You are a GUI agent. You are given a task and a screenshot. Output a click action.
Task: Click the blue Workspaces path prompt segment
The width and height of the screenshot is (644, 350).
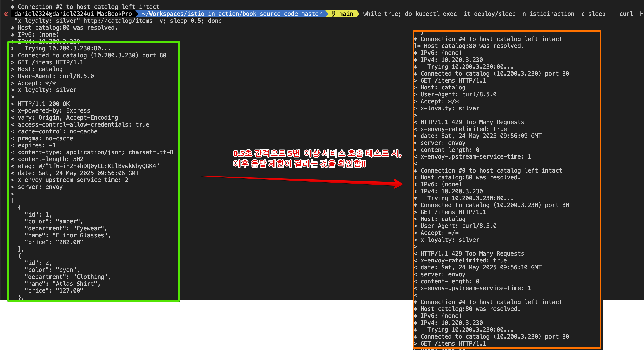(232, 14)
